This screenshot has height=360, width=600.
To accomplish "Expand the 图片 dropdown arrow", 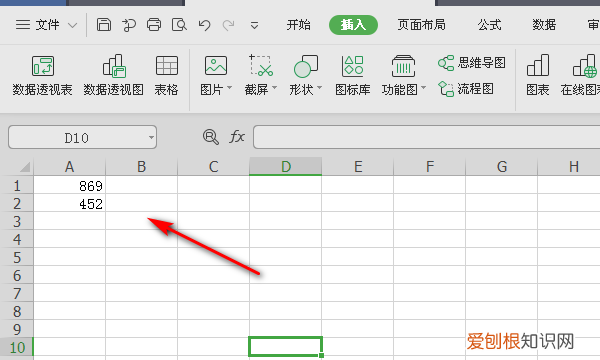I will 230,88.
